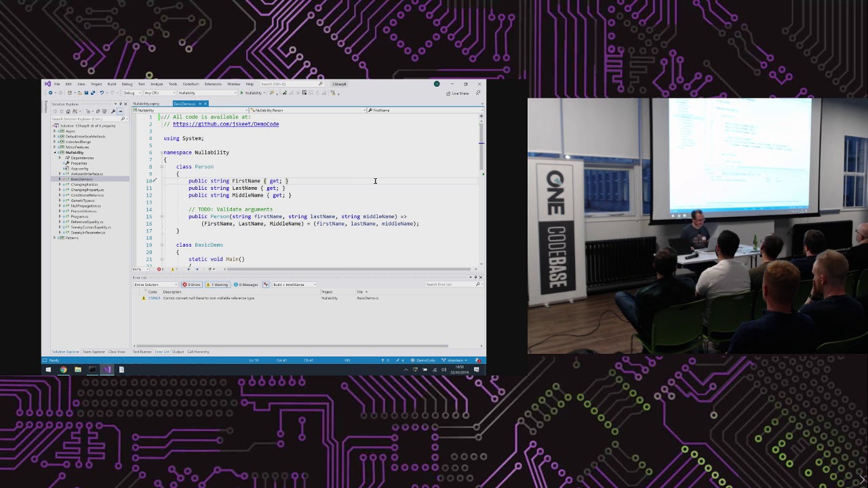Click the Save toolbar icon
The width and height of the screenshot is (868, 488).
[x=86, y=93]
